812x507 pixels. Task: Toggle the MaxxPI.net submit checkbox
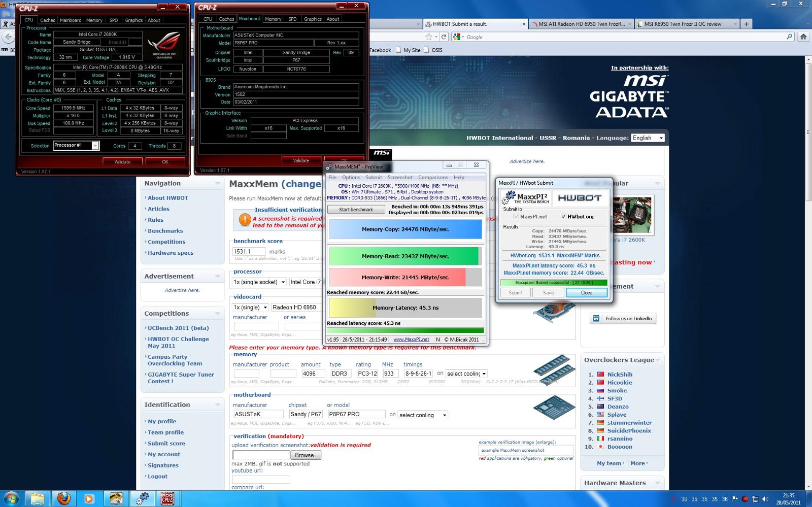click(516, 217)
